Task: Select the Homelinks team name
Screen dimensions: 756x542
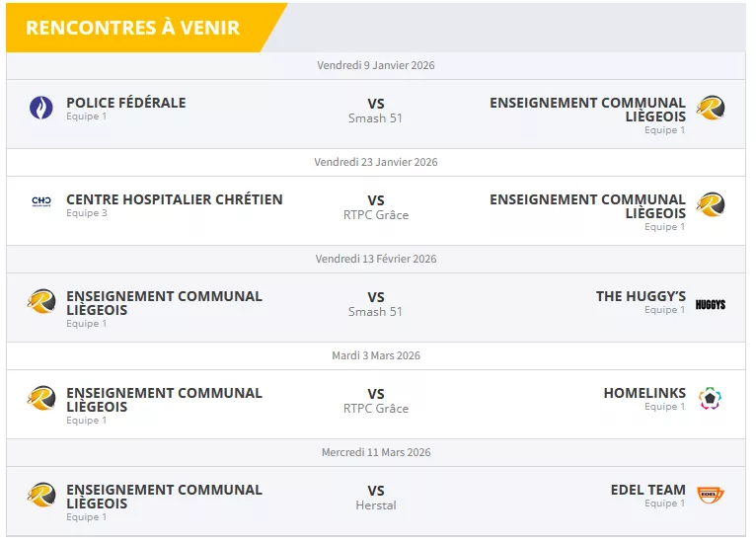Action: [x=644, y=393]
